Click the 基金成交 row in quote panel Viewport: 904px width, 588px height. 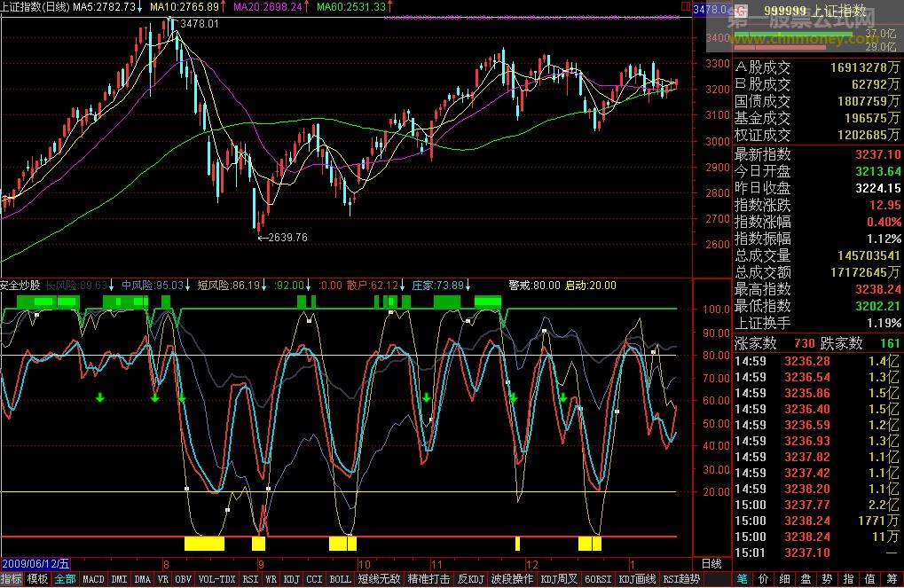(x=816, y=118)
